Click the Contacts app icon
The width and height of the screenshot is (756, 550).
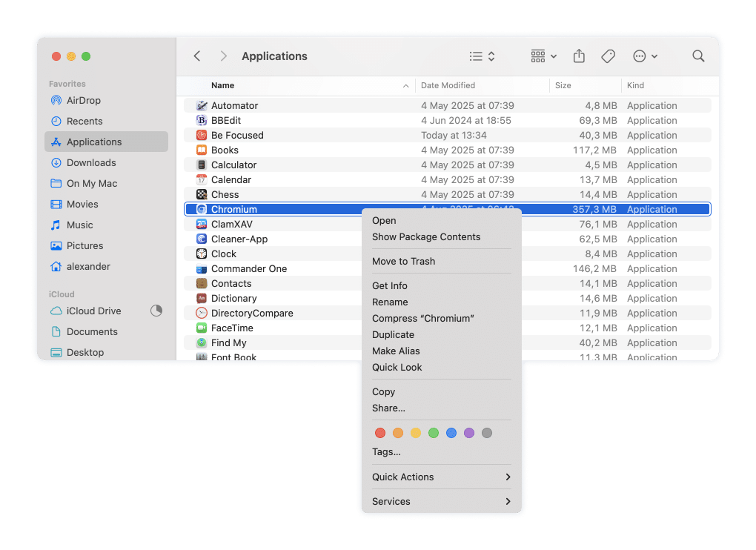coord(202,283)
